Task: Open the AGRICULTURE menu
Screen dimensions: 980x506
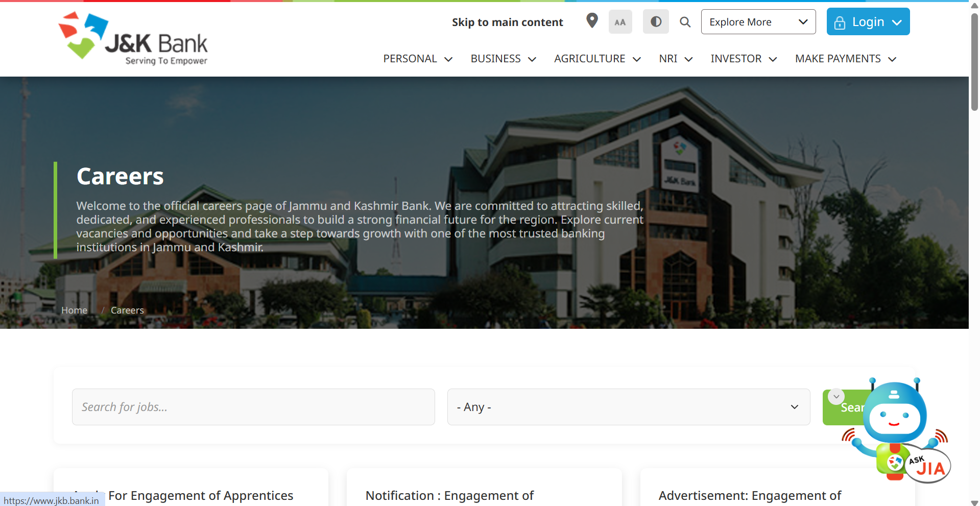Action: point(596,59)
